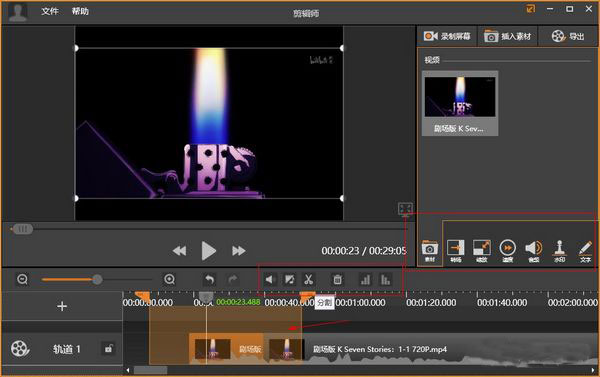
Task: Rewind the preview playback
Action: click(179, 251)
